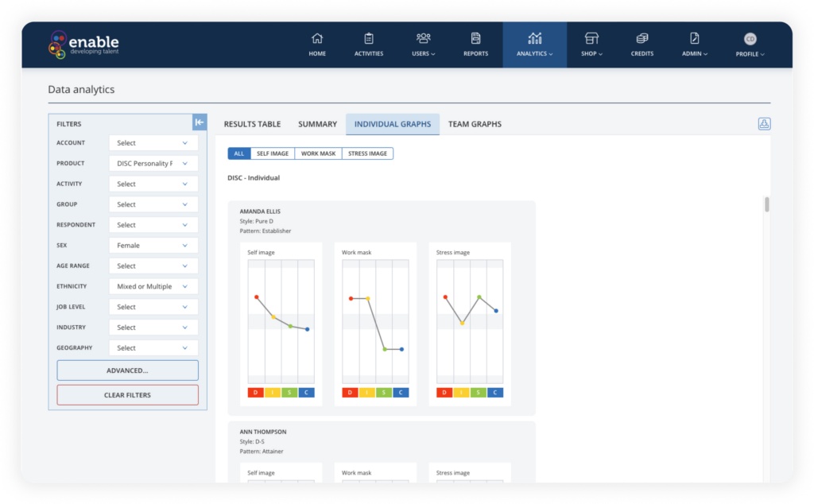Go to Home via house icon
The width and height of the screenshot is (814, 504).
[317, 38]
